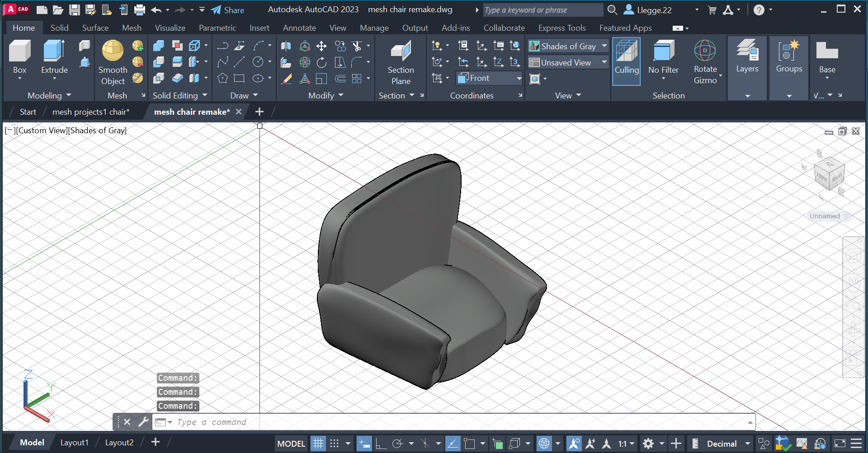Image resolution: width=868 pixels, height=453 pixels.
Task: Switch to the Mesh ribbon tab
Action: [x=132, y=28]
